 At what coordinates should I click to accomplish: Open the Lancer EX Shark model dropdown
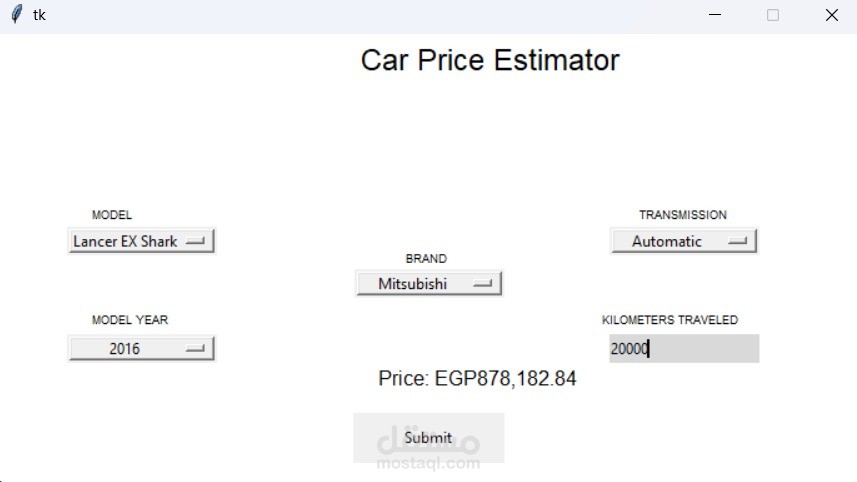pyautogui.click(x=142, y=241)
